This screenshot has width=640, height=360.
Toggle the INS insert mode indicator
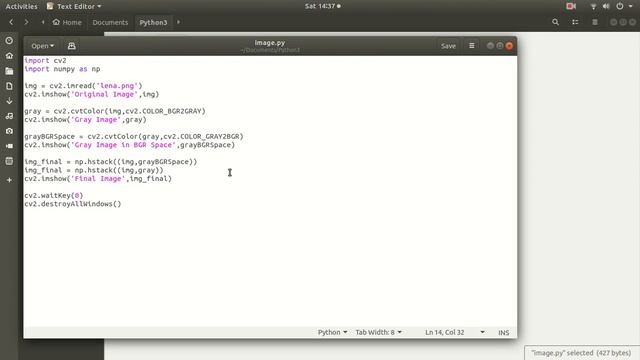(504, 333)
